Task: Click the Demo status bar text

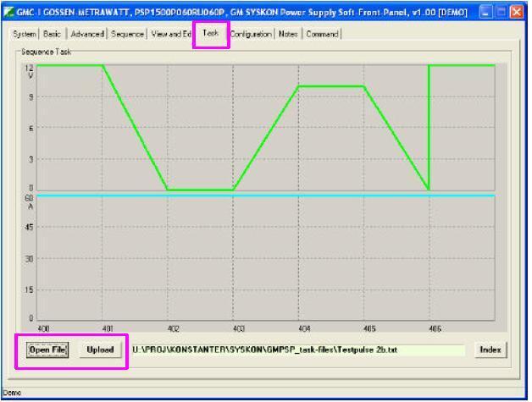Action: 11,394
